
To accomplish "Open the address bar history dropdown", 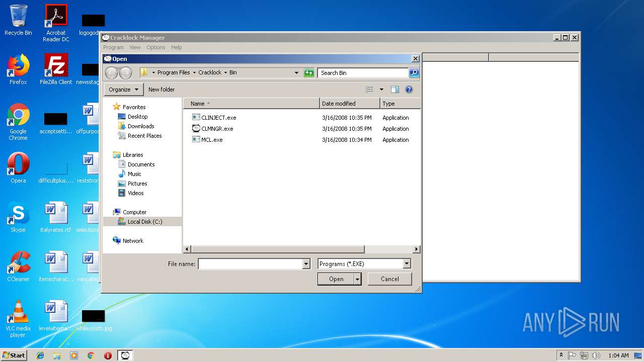I will click(x=296, y=73).
